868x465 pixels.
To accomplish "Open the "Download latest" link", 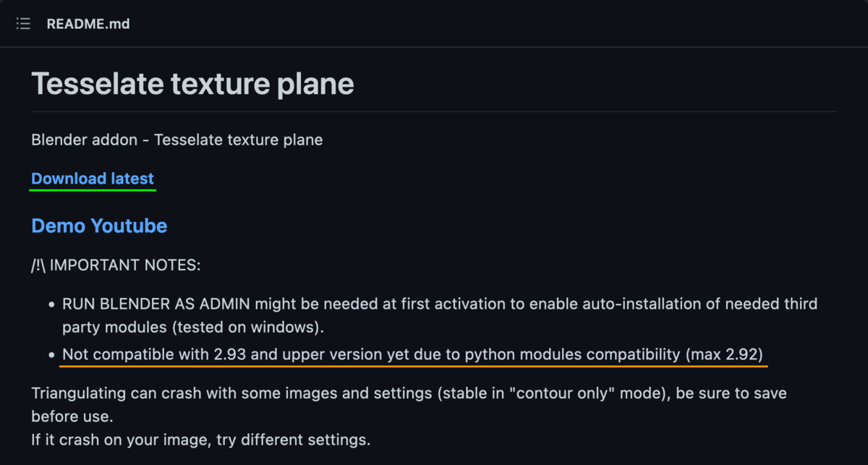I will (x=93, y=179).
